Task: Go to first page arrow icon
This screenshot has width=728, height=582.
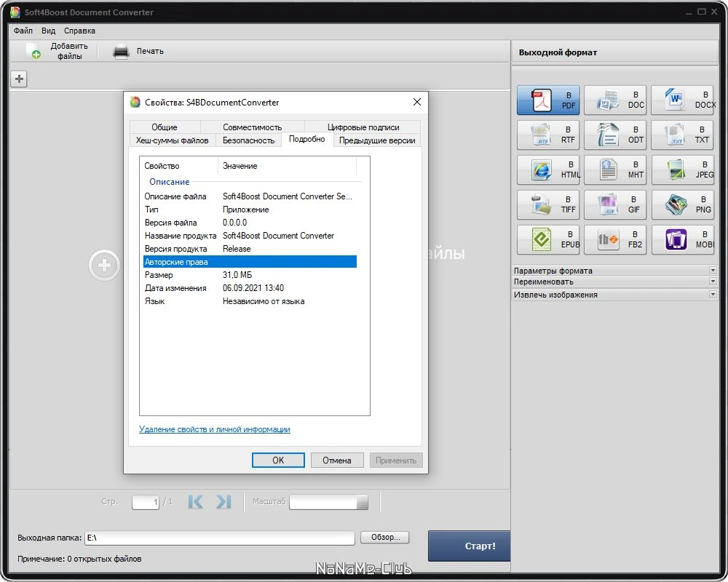Action: pyautogui.click(x=195, y=502)
